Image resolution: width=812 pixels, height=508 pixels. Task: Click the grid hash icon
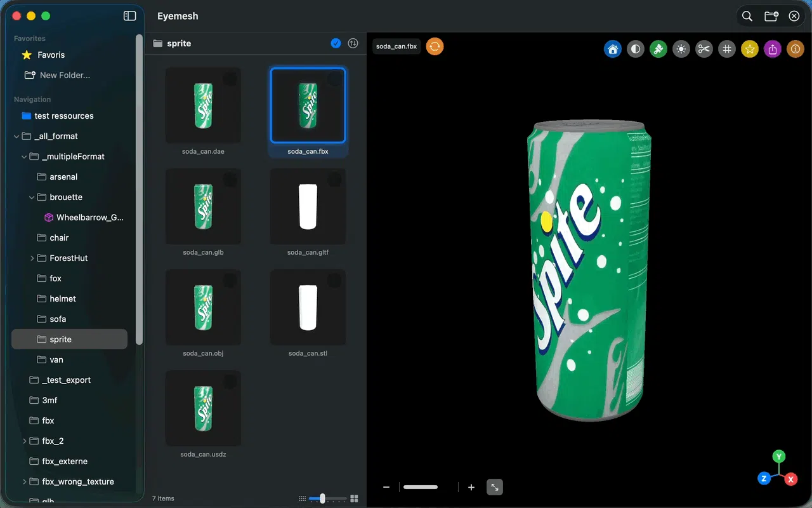tap(727, 49)
